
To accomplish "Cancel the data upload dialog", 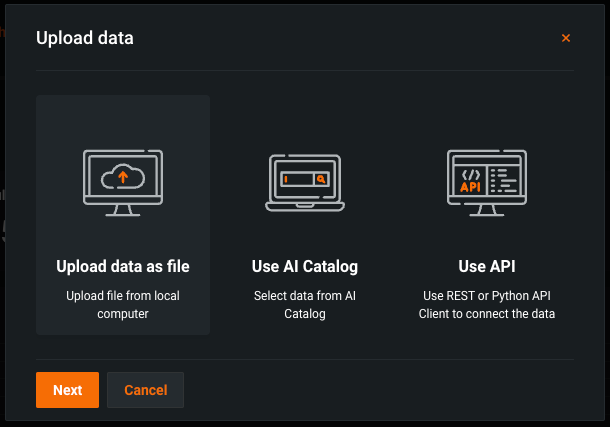I will coord(145,390).
